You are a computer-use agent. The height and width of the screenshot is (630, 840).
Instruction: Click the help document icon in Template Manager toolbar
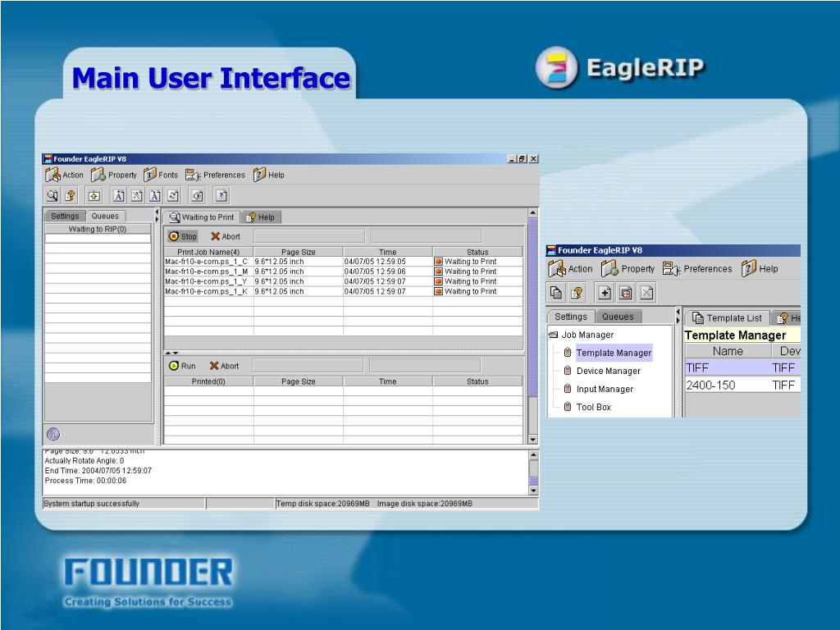click(577, 293)
